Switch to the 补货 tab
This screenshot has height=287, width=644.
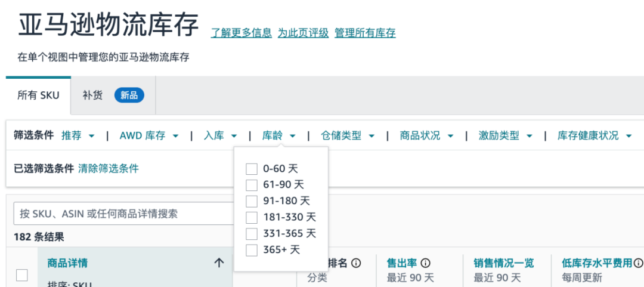[x=113, y=95]
